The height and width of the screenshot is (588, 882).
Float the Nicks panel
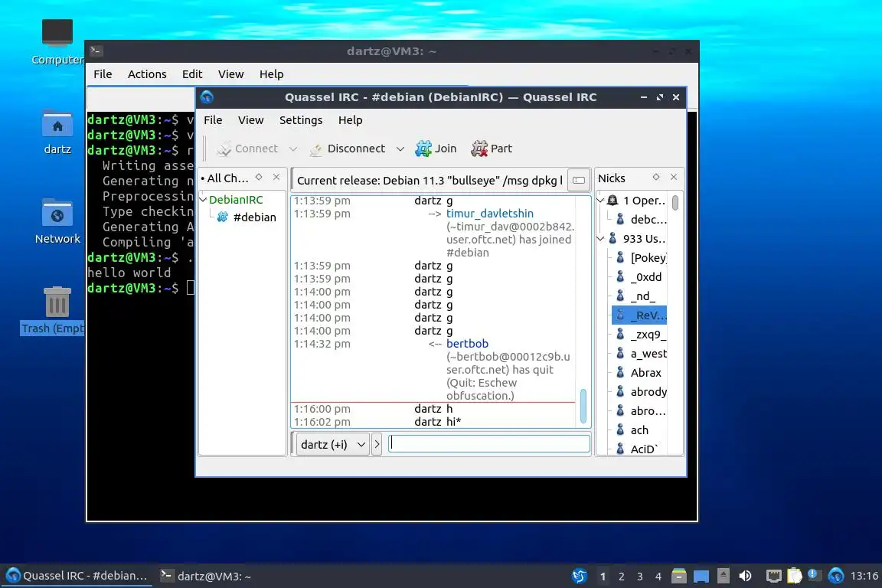click(656, 178)
